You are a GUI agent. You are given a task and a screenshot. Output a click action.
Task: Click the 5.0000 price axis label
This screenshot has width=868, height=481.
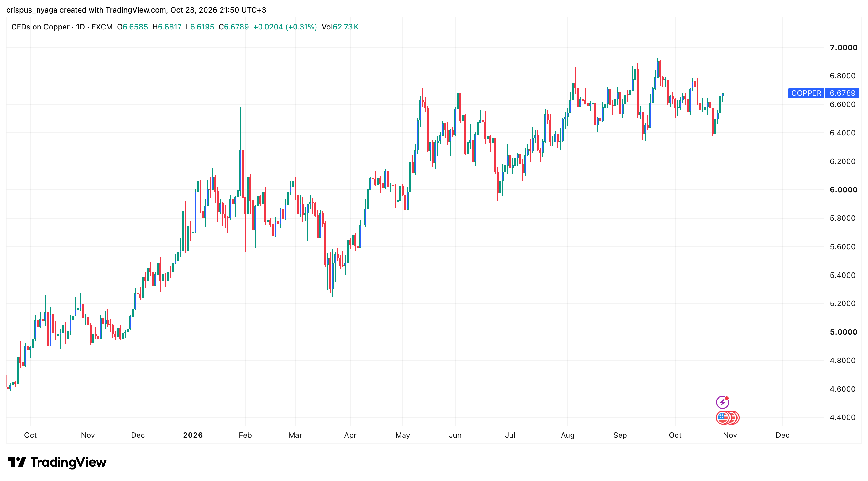click(843, 332)
